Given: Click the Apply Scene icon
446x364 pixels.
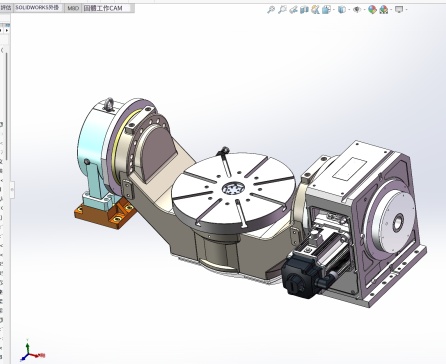Looking at the screenshot, I should pos(384,10).
